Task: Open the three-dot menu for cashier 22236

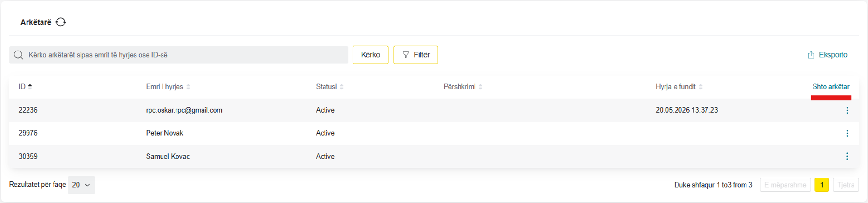Action: tap(847, 110)
